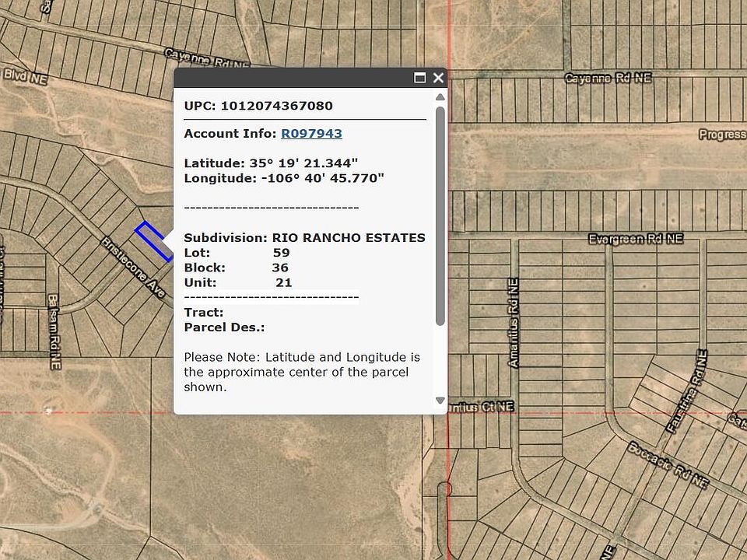Click the Parcel Des.: label

click(224, 327)
